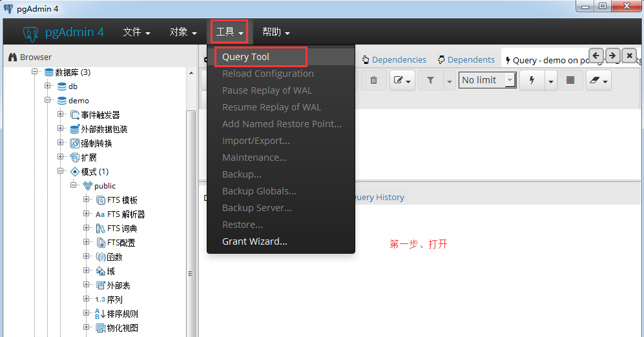Click the clear eraser icon
This screenshot has height=337, width=644.
pyautogui.click(x=594, y=80)
